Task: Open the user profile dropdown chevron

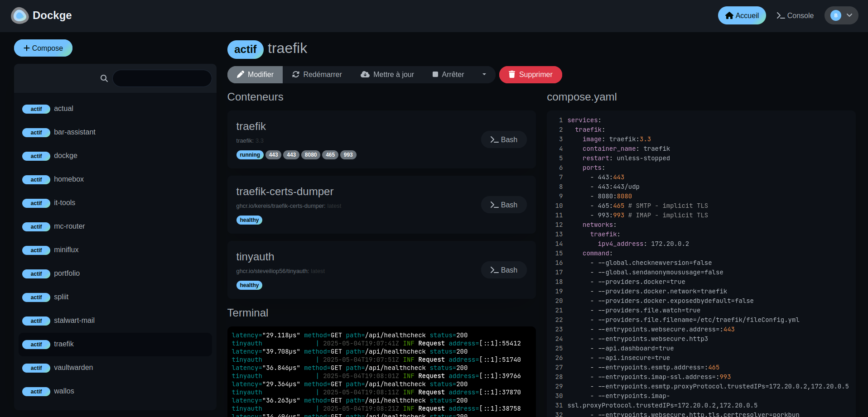Action: [849, 15]
